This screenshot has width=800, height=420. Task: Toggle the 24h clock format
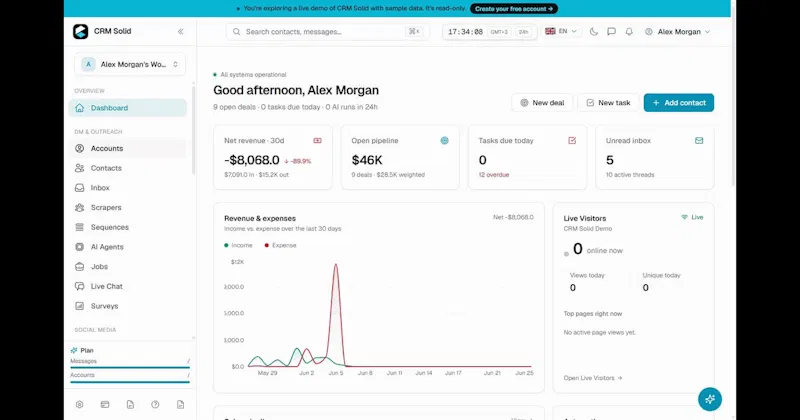[x=523, y=32]
